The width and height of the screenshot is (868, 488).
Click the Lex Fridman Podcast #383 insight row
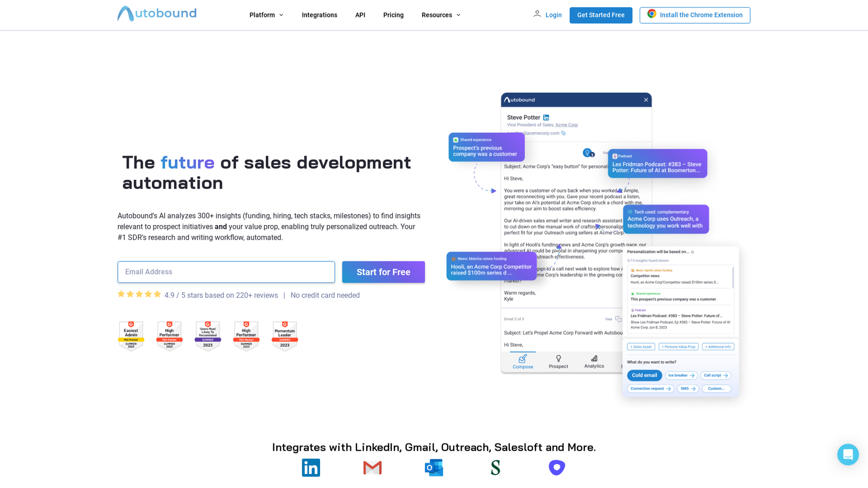coord(680,319)
